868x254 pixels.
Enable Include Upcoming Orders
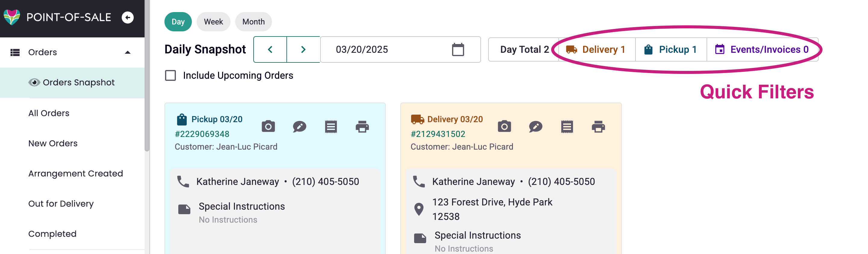(x=170, y=75)
